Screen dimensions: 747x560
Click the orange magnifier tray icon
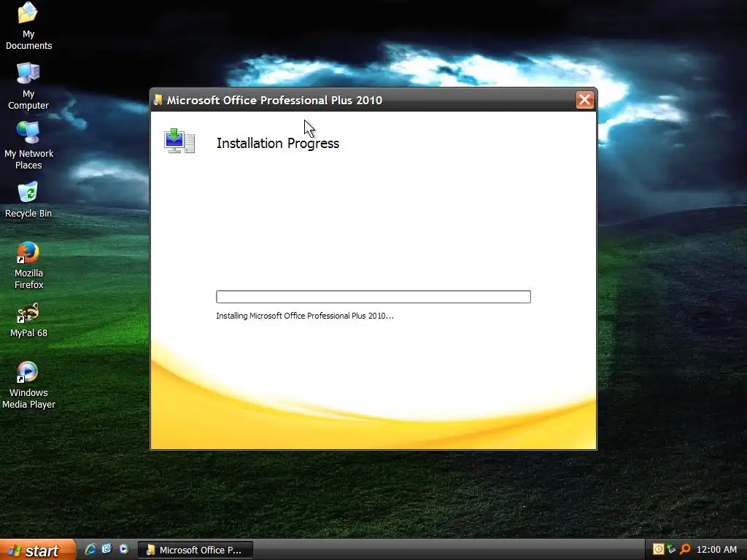coord(685,549)
